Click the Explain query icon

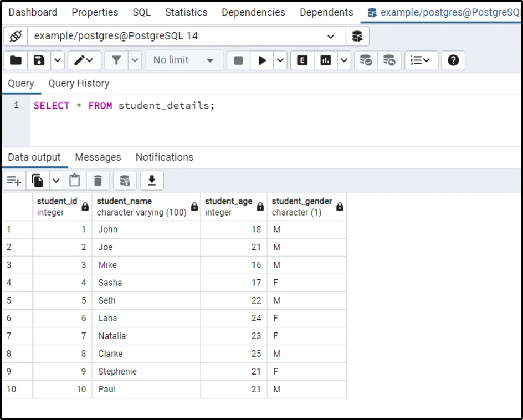[302, 60]
